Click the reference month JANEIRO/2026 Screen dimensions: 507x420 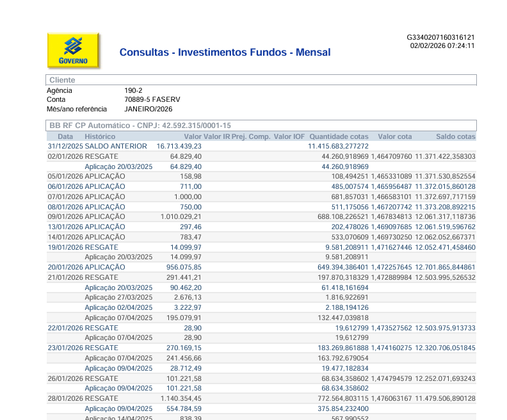tap(149, 109)
